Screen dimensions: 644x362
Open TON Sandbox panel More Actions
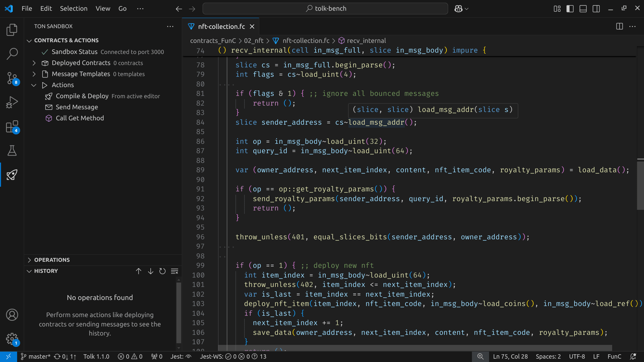coord(170,26)
